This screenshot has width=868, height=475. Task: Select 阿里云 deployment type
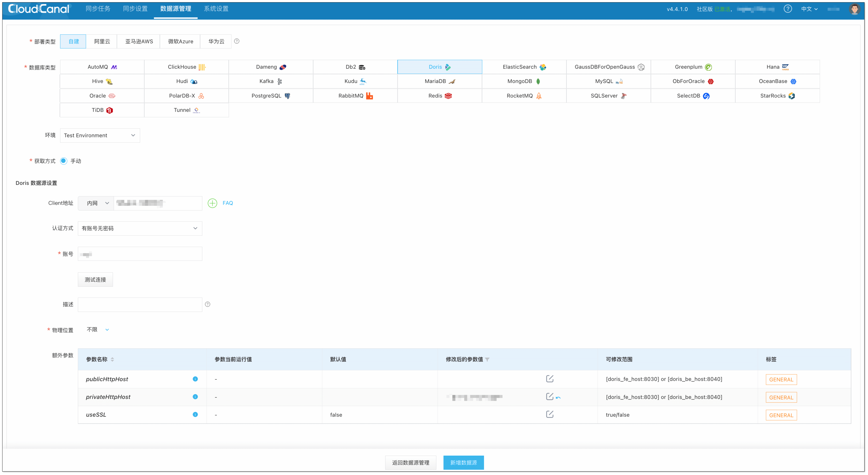[x=102, y=41]
